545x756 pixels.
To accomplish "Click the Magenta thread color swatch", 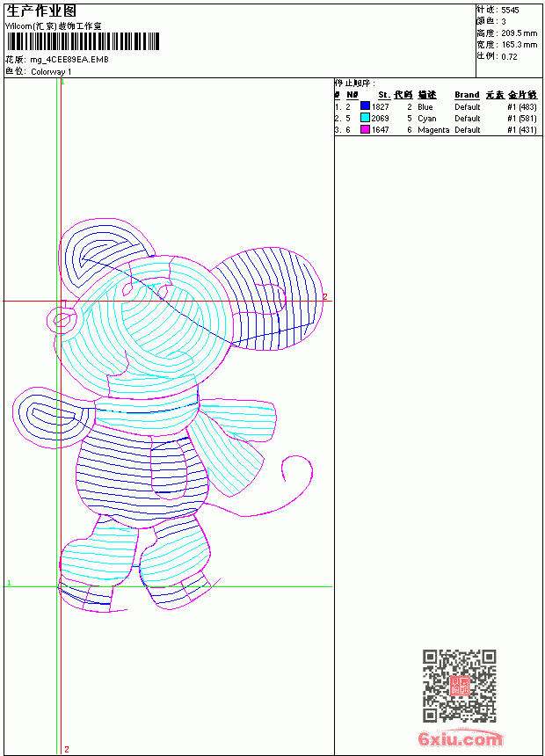I will click(x=365, y=129).
